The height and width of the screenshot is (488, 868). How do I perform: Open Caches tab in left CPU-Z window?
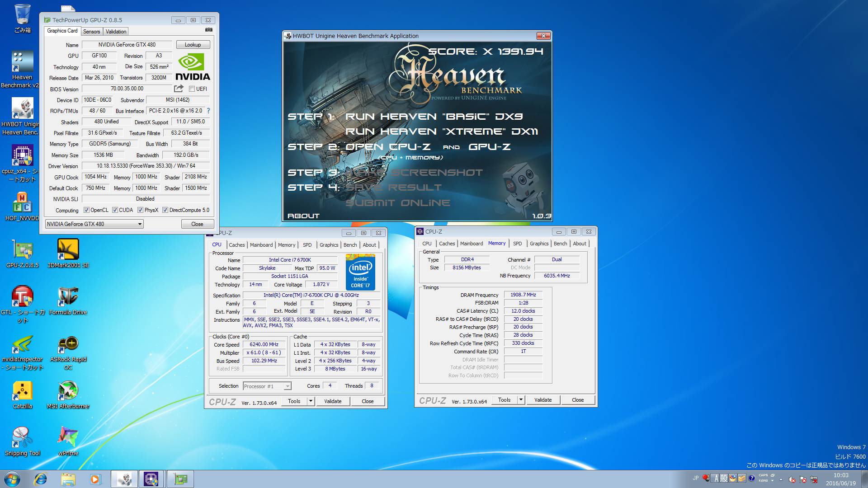[236, 245]
